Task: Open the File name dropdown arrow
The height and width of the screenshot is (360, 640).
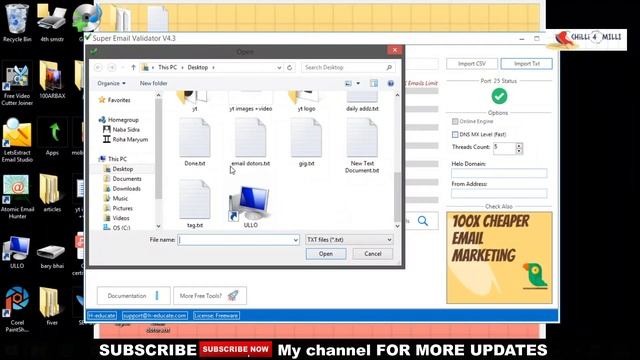Action: 296,240
